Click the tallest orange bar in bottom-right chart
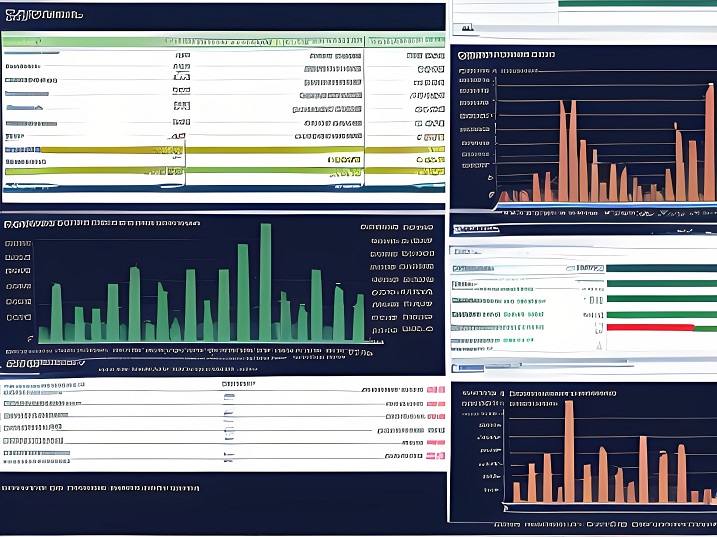 (x=569, y=448)
